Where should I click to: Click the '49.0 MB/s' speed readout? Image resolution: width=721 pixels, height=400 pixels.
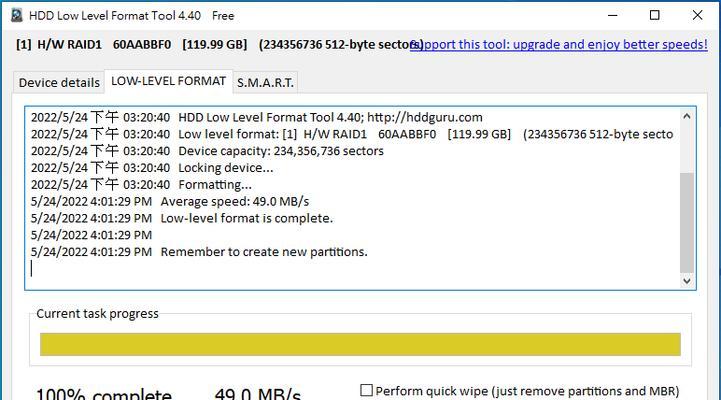coord(258,394)
